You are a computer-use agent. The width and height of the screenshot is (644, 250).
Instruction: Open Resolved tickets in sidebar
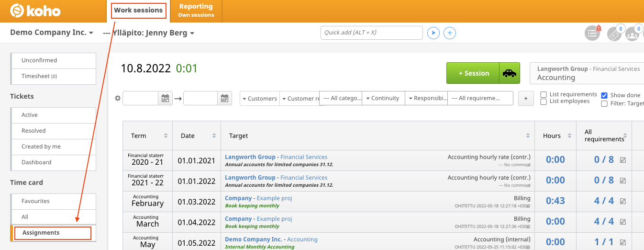(x=54, y=131)
